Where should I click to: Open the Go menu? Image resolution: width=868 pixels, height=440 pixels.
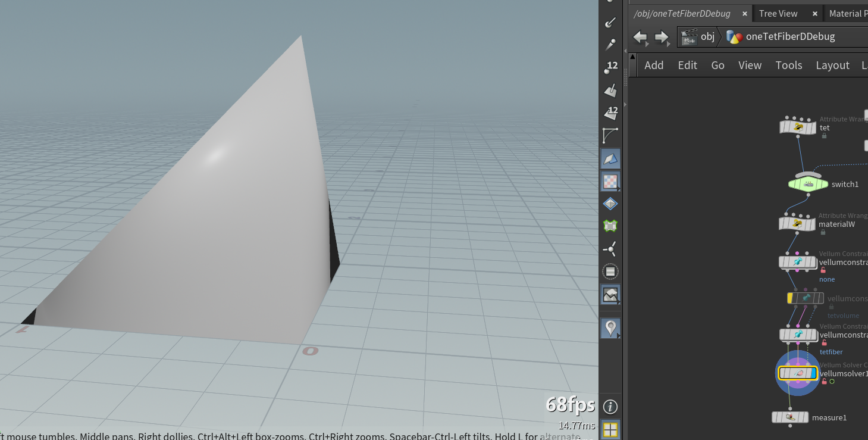(717, 65)
